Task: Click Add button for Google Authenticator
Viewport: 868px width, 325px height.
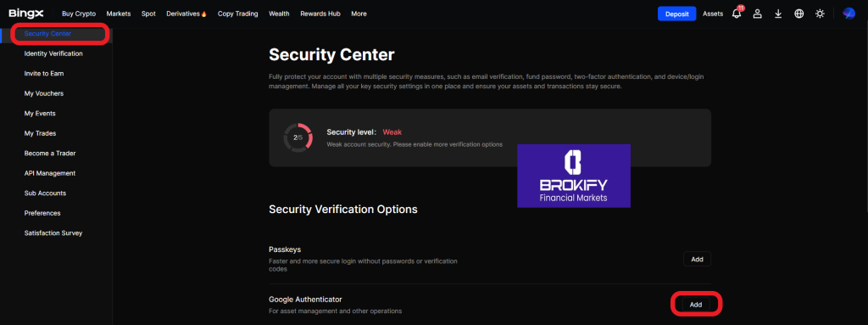Action: click(696, 305)
